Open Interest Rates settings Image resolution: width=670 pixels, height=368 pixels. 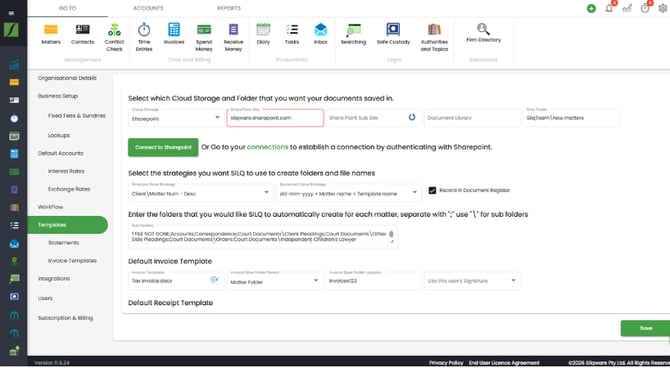(x=66, y=171)
